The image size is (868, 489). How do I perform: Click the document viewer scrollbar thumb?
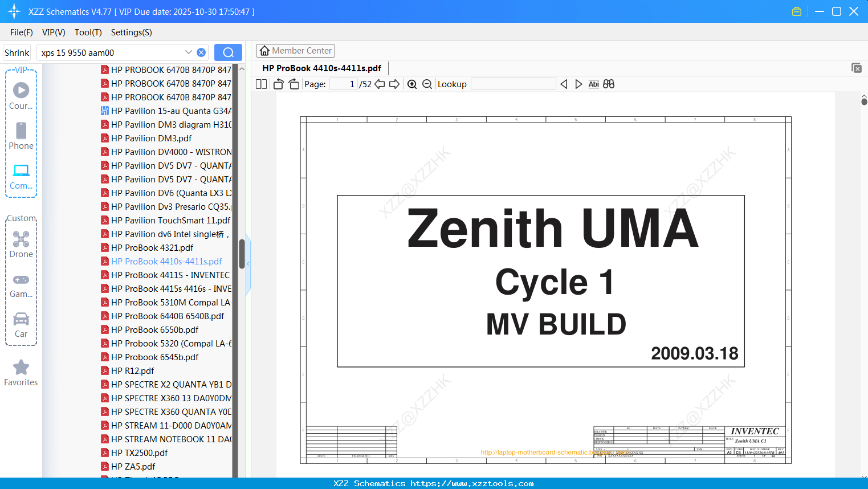click(864, 101)
